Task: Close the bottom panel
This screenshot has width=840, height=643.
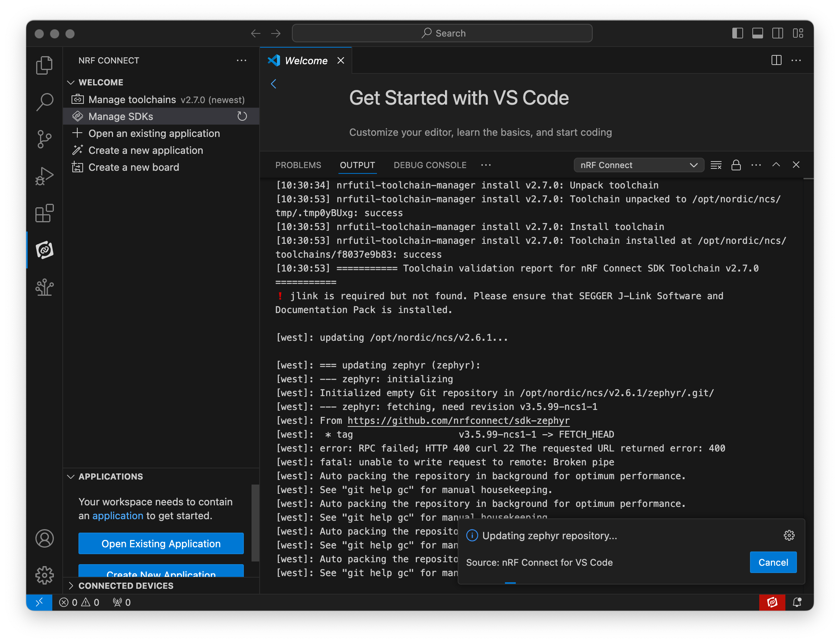Action: point(796,165)
